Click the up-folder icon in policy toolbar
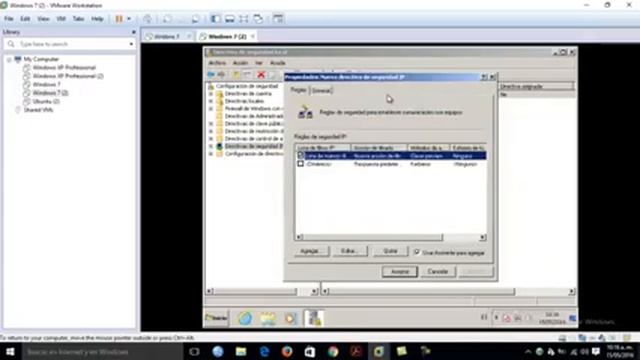 (236, 74)
